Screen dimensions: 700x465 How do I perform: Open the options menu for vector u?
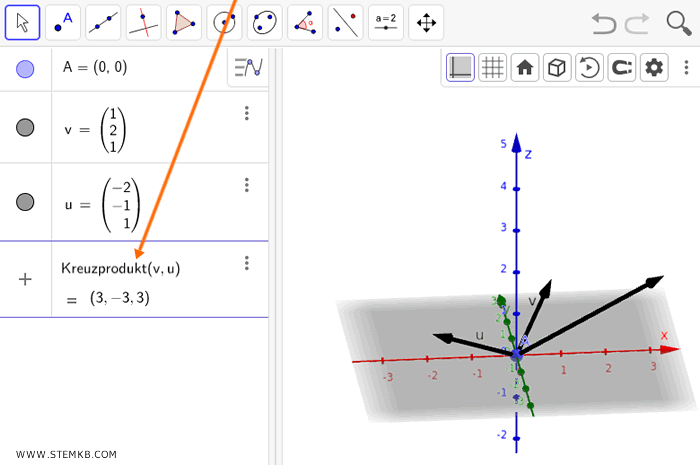click(x=247, y=185)
